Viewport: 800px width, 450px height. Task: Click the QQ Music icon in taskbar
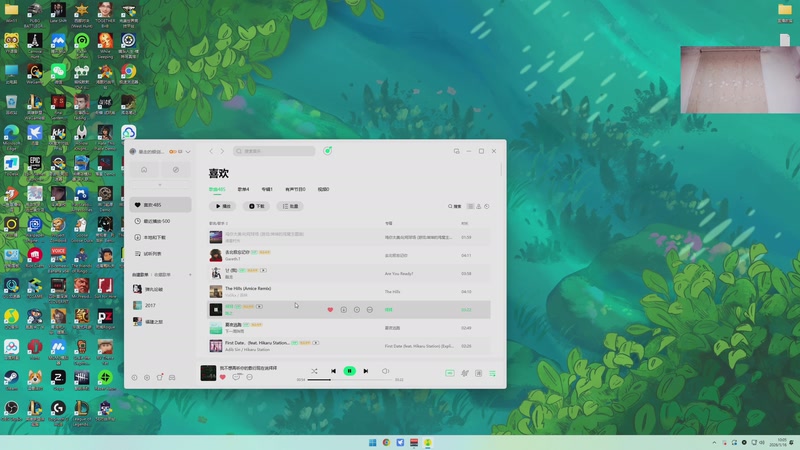[x=428, y=442]
